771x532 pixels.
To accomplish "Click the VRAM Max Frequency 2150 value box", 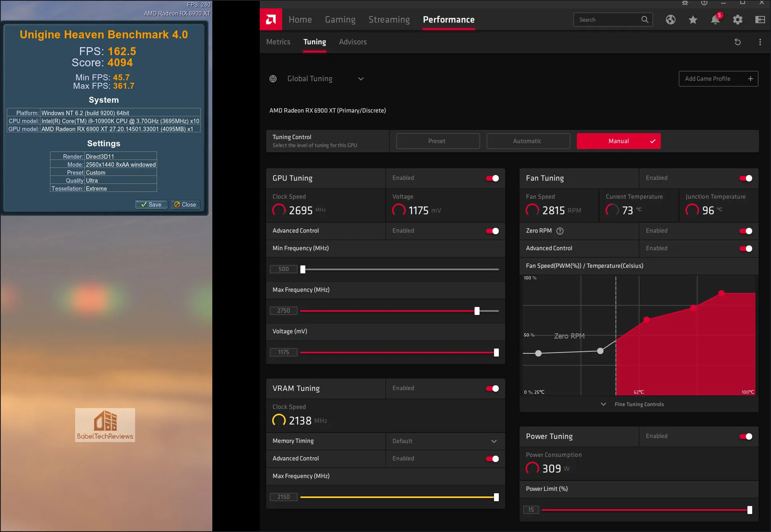I will tap(284, 497).
